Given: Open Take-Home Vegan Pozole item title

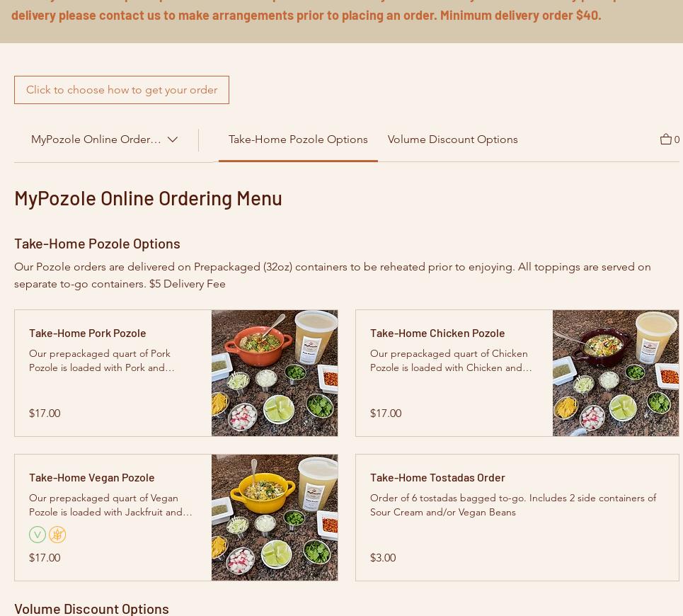Looking at the screenshot, I should click(91, 477).
